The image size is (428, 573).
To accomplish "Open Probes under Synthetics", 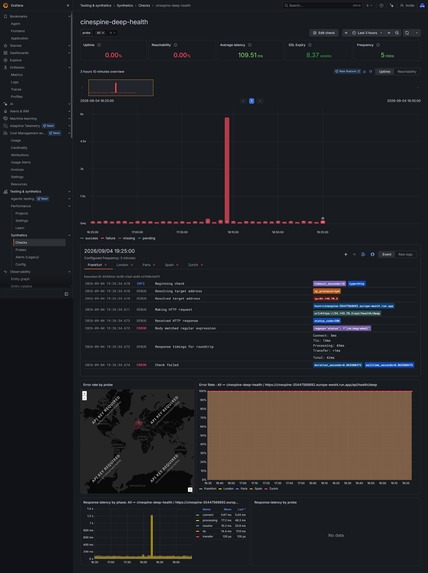I will [x=21, y=250].
